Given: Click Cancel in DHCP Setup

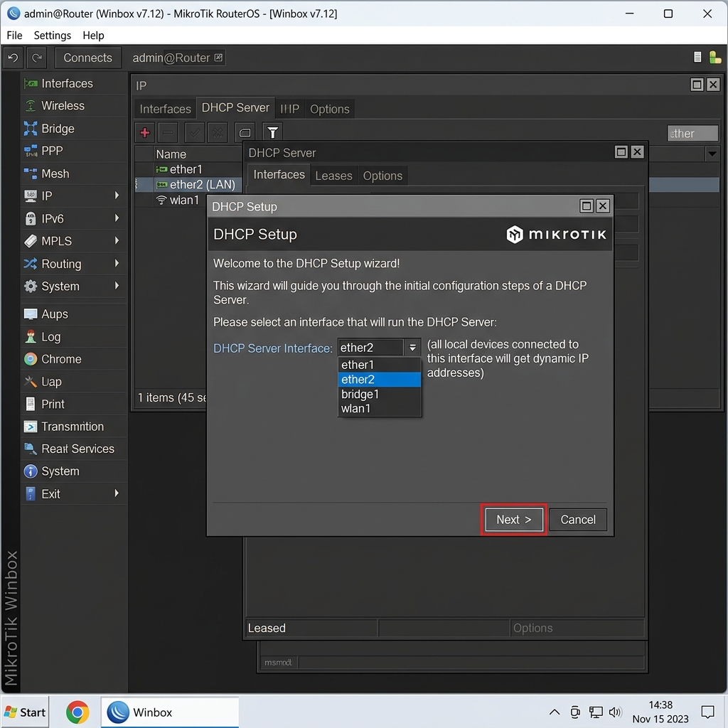Looking at the screenshot, I should [578, 520].
